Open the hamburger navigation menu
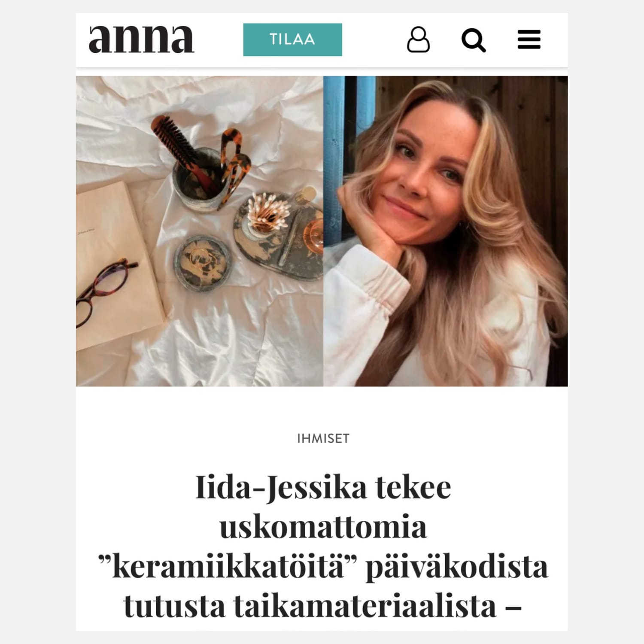 (529, 40)
